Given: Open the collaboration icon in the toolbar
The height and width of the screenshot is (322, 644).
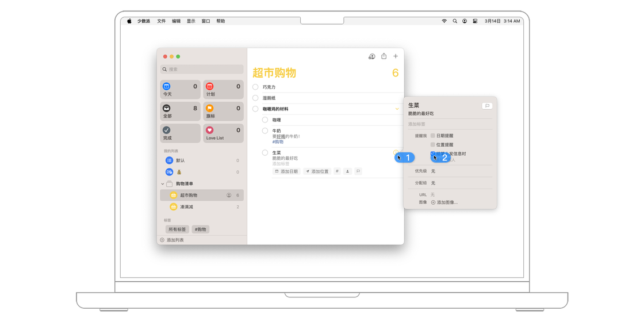Looking at the screenshot, I should (371, 57).
